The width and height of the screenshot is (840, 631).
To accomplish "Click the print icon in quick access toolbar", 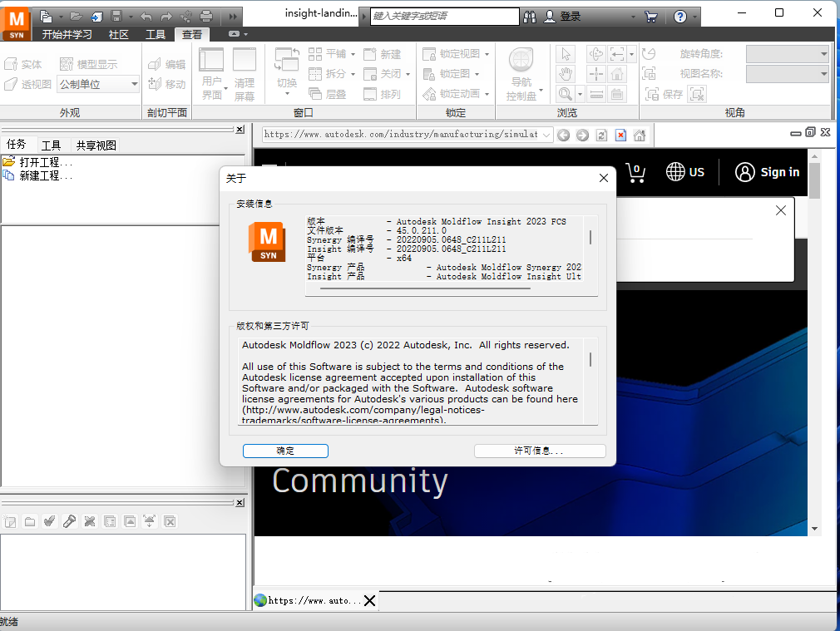I will [x=206, y=16].
